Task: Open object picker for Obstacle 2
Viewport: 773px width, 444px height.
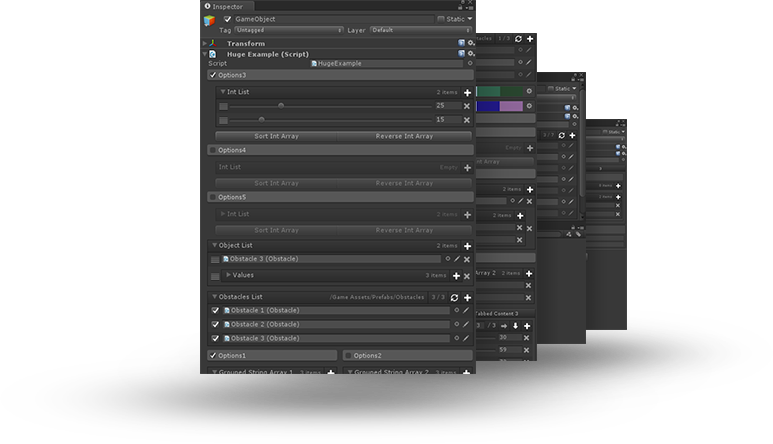Action: 457,324
